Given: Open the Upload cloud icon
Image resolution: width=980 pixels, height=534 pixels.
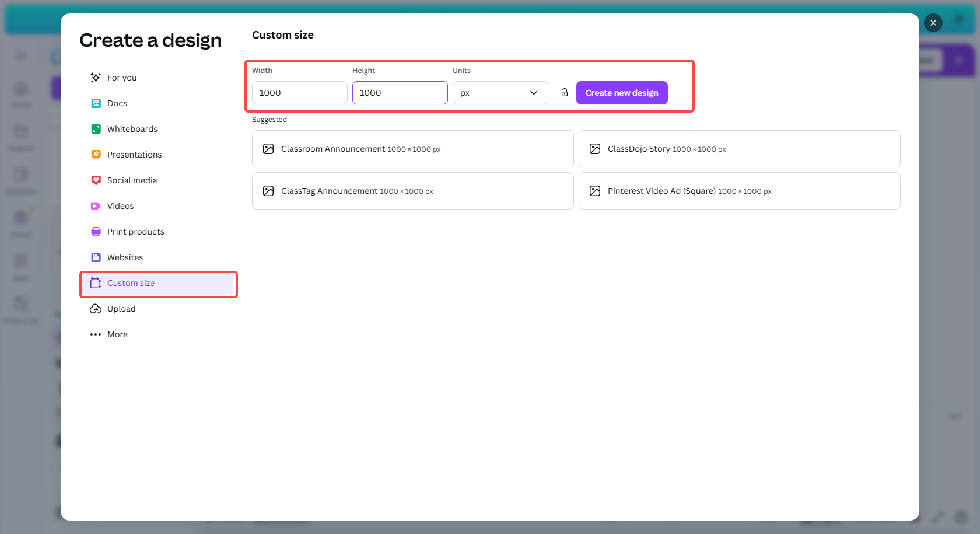Looking at the screenshot, I should click(x=96, y=309).
